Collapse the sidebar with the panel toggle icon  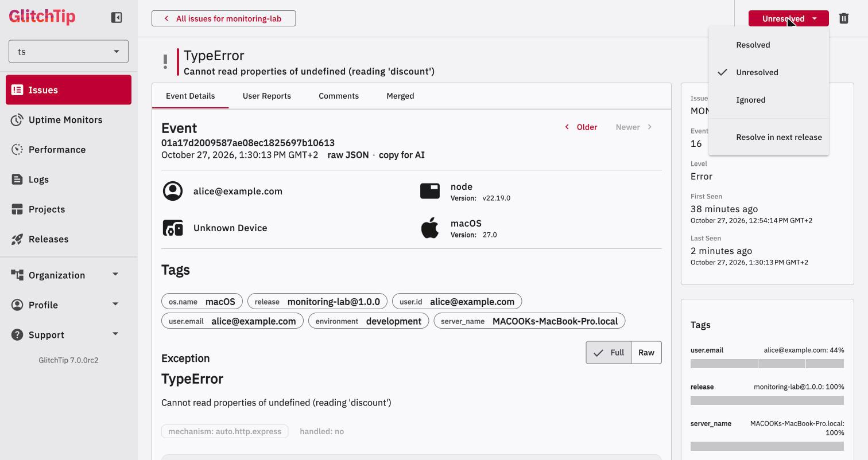coord(117,17)
